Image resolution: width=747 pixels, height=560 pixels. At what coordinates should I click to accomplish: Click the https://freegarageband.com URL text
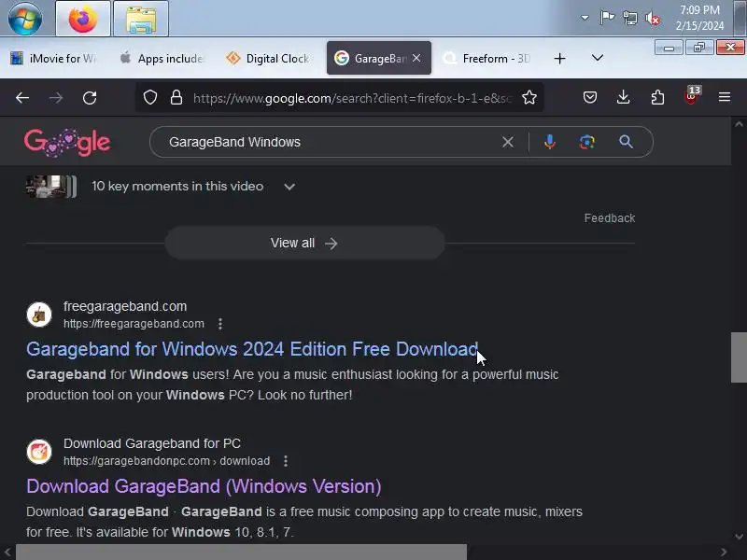(134, 324)
